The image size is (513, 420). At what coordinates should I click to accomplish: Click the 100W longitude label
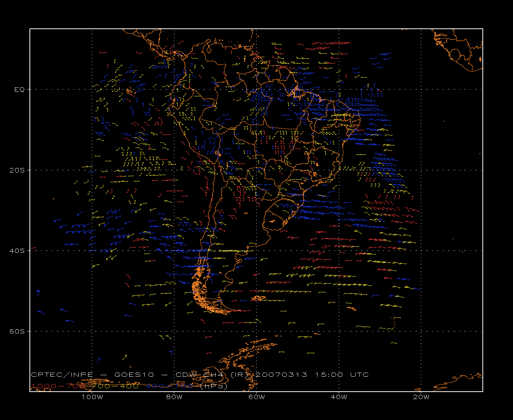92,397
